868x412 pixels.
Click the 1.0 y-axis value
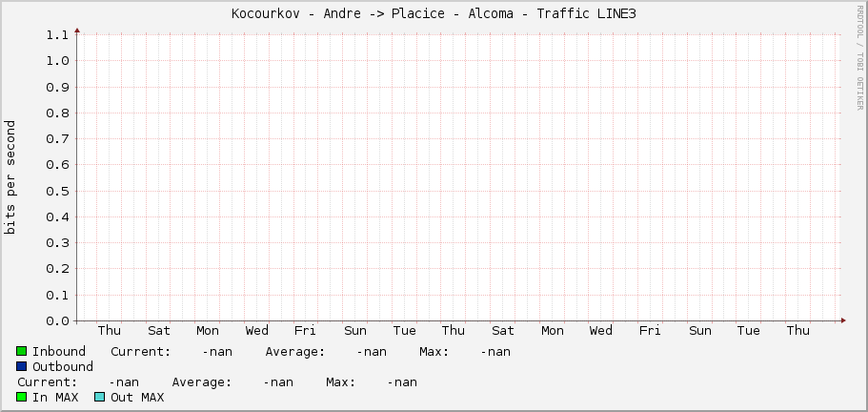click(x=57, y=61)
